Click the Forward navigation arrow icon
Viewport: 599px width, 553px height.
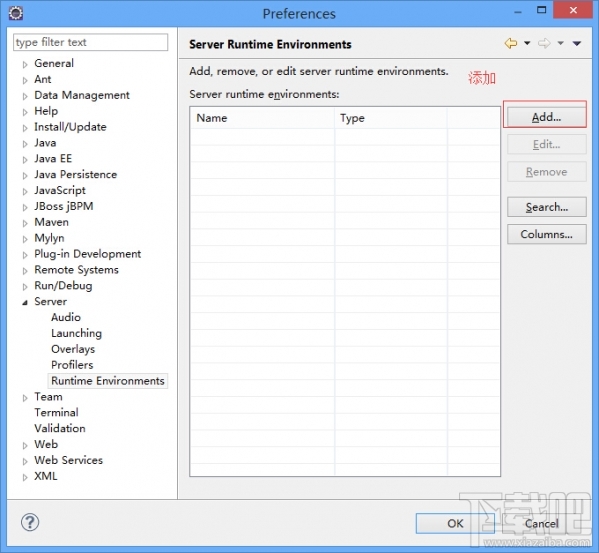[544, 44]
